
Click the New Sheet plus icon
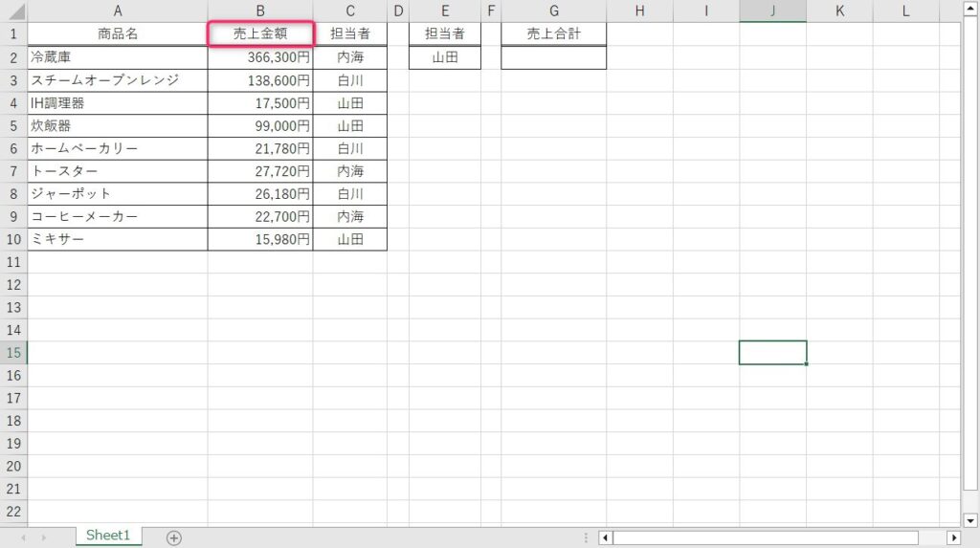click(173, 537)
